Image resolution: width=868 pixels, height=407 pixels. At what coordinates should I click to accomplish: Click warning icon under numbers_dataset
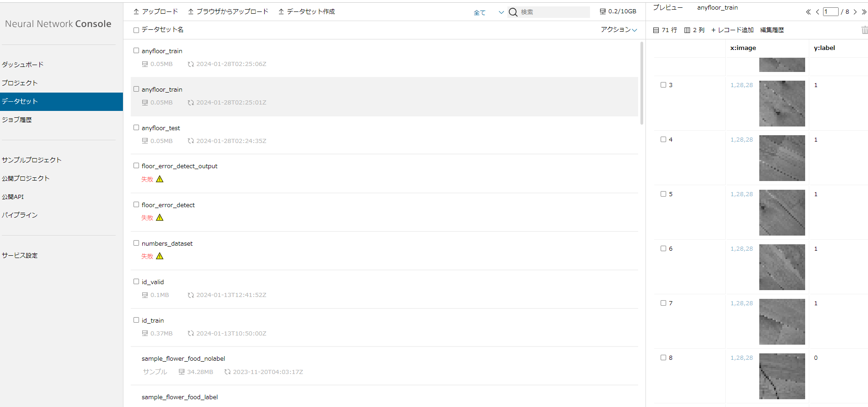[x=160, y=256]
